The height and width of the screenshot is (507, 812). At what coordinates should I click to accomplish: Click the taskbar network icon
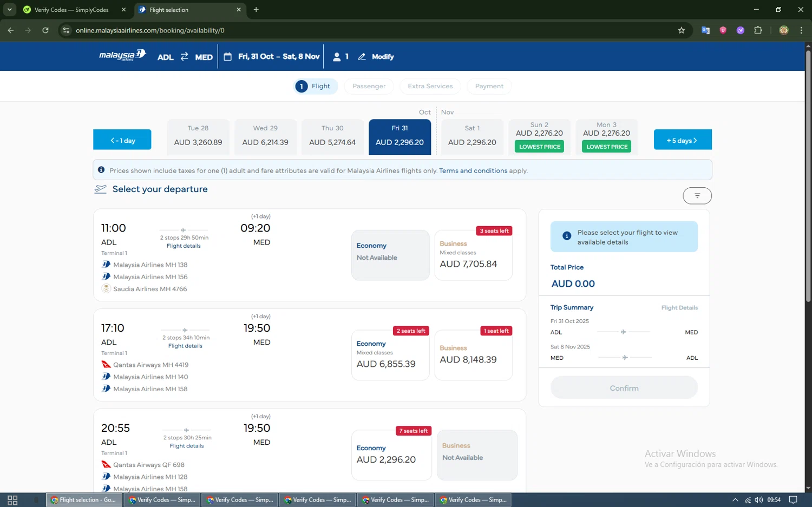click(x=748, y=500)
